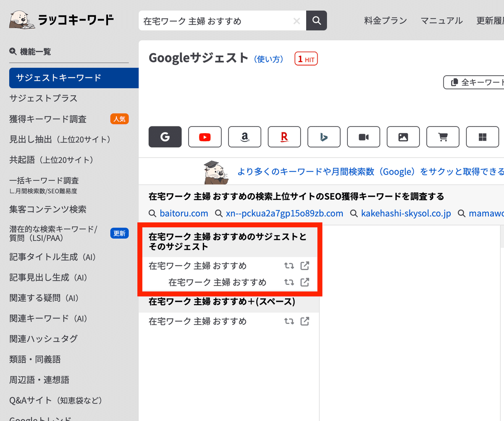This screenshot has width=504, height=421.
Task: Click the 全キーワード copy button
Action: coord(479,82)
